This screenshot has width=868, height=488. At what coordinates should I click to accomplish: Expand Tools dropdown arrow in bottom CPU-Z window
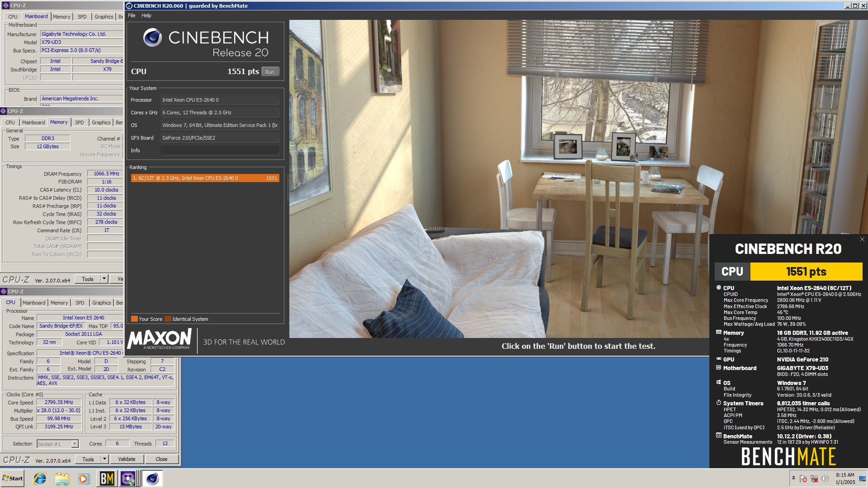pos(105,460)
